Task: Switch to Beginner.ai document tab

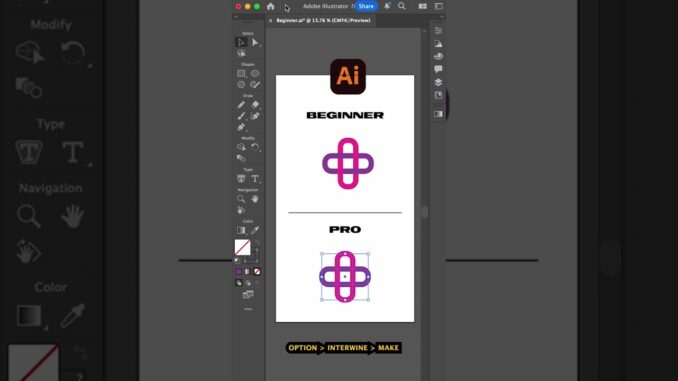Action: point(323,20)
